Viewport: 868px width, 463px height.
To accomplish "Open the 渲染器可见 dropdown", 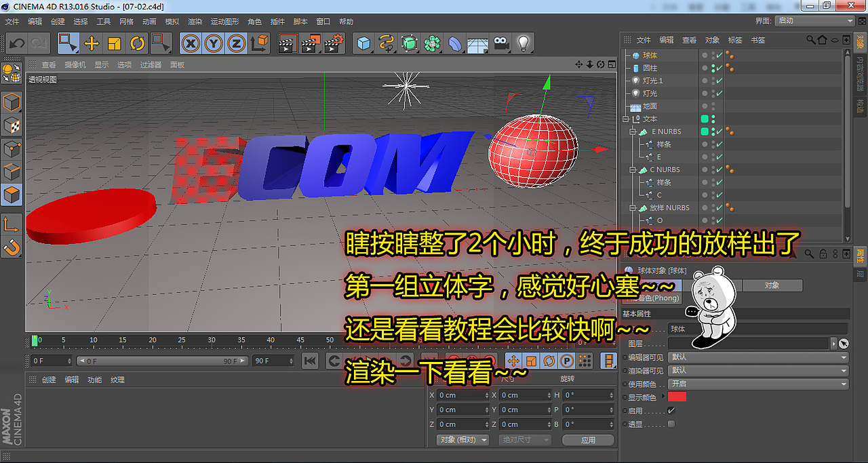I will coord(758,370).
